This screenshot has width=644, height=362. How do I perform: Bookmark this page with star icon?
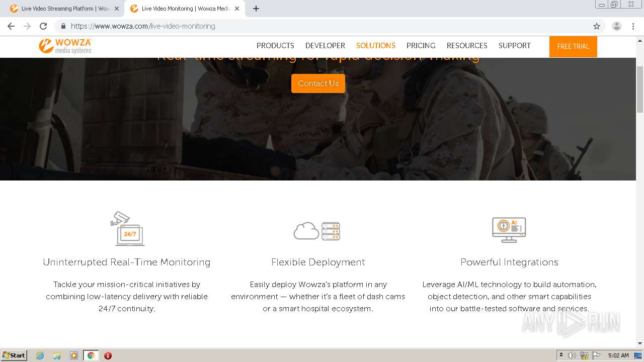(597, 26)
